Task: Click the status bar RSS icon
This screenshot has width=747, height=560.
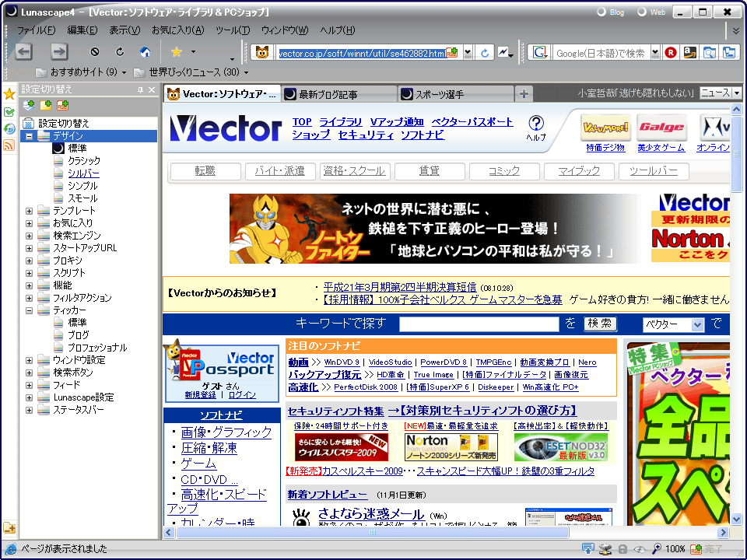Action: coord(696,549)
